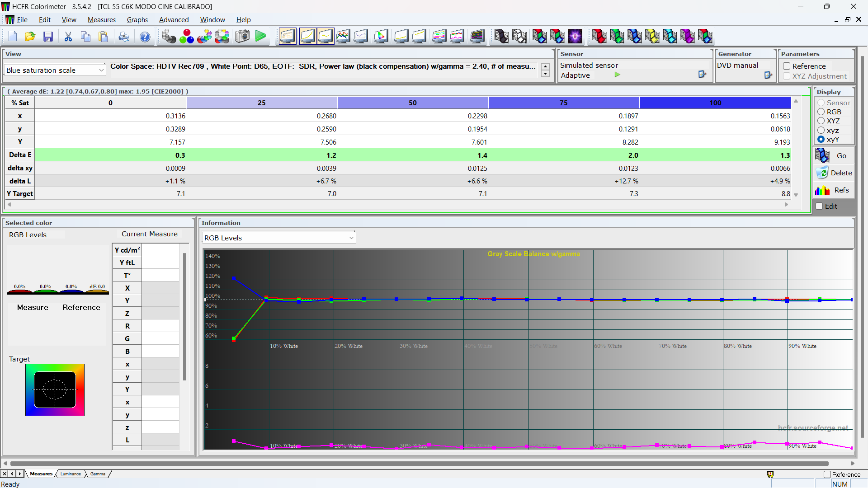868x488 pixels.
Task: Click the cyan film strip pattern icon
Action: 670,36
